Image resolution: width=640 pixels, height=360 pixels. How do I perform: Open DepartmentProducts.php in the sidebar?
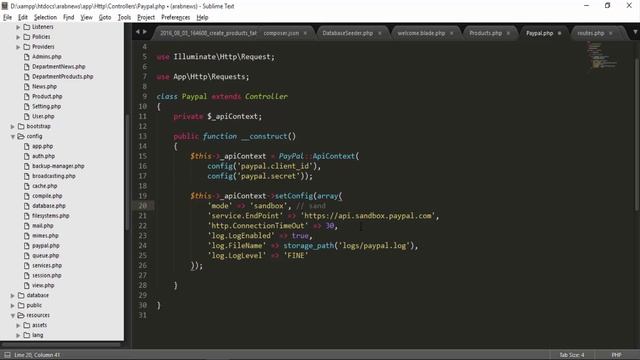pyautogui.click(x=62, y=77)
